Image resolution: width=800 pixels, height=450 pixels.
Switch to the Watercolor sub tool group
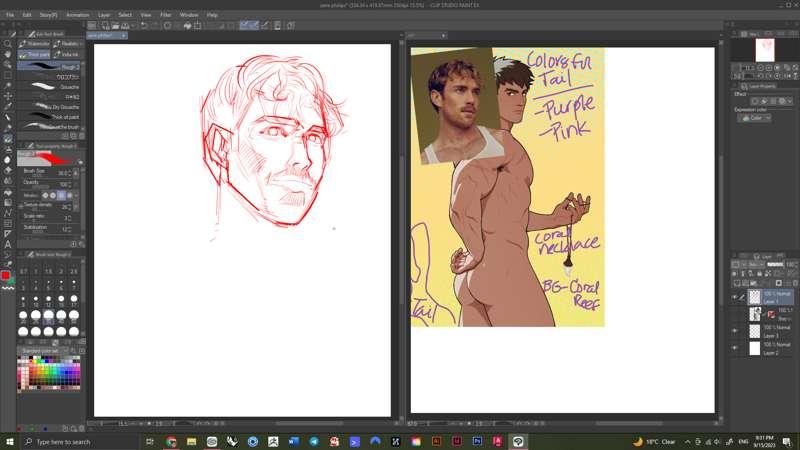click(34, 44)
